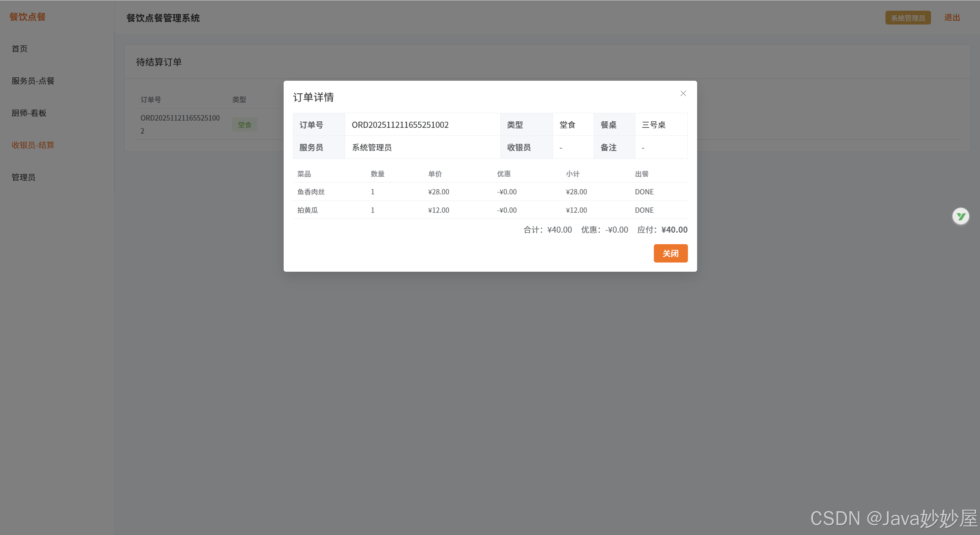This screenshot has width=980, height=535.
Task: Click the 出餐 column header
Action: click(642, 174)
